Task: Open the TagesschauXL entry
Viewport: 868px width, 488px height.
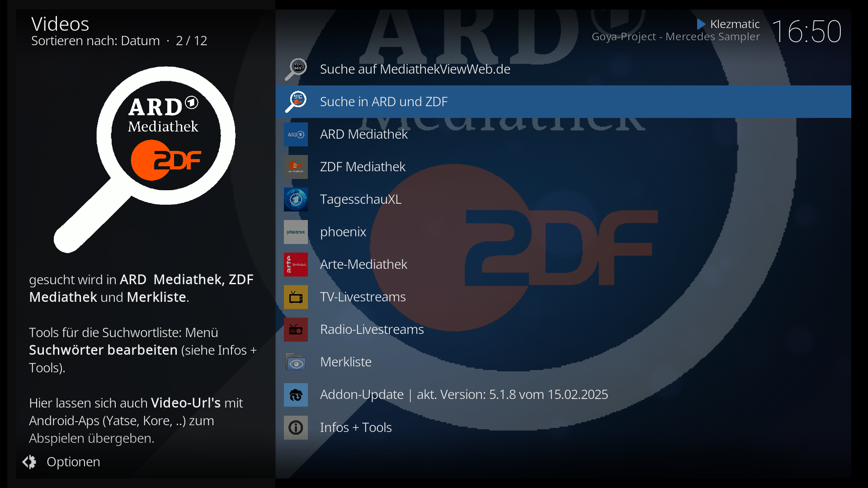Action: (563, 199)
